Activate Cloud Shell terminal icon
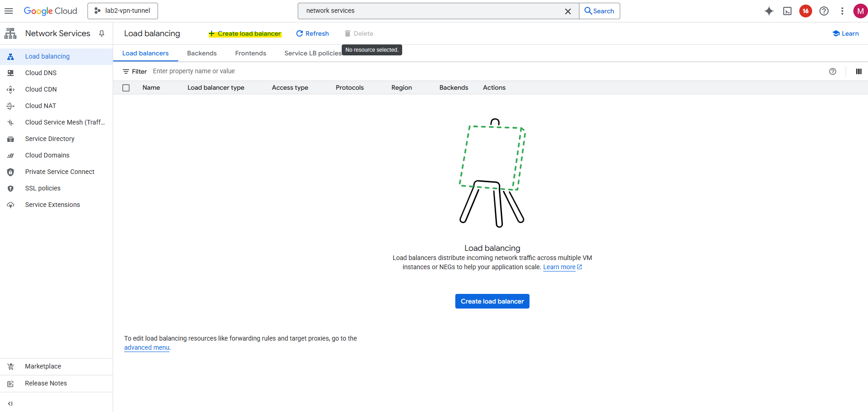Viewport: 868px width, 412px height. (x=787, y=11)
